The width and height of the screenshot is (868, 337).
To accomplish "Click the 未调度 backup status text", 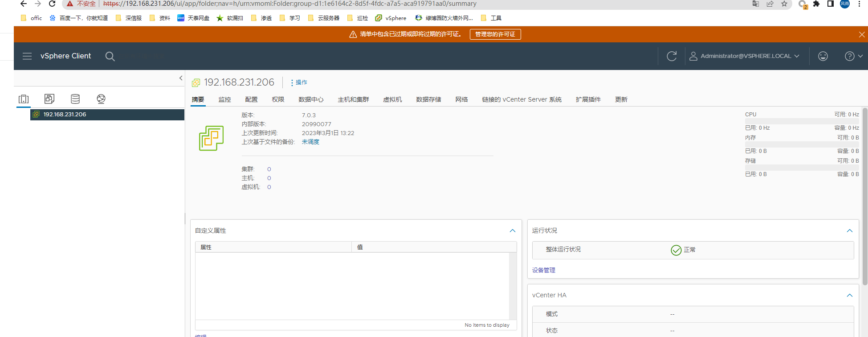I will tap(310, 142).
